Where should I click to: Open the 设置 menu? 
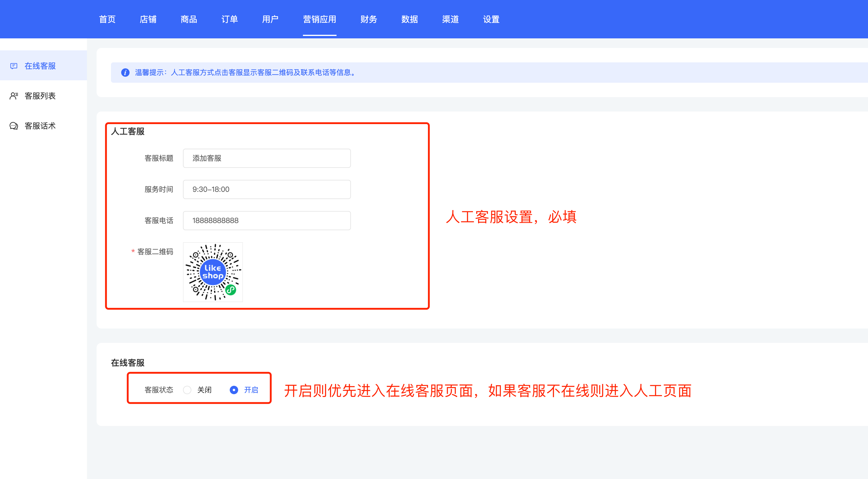pos(491,19)
